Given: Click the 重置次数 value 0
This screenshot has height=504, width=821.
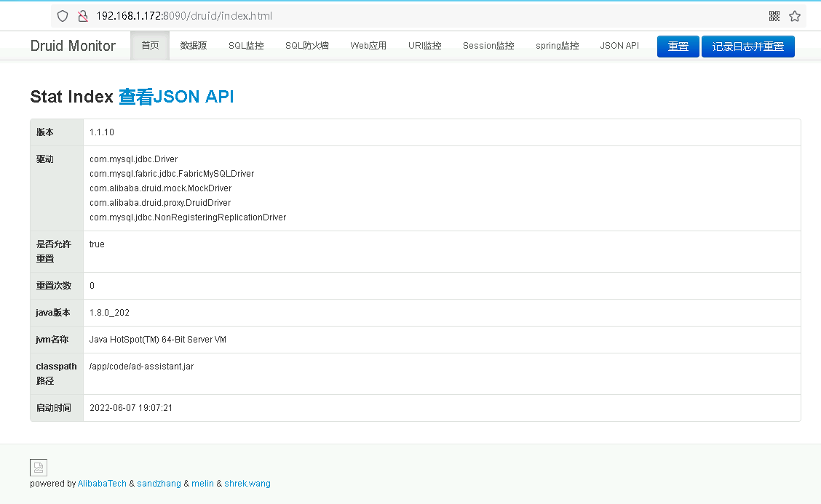Looking at the screenshot, I should click(x=92, y=286).
